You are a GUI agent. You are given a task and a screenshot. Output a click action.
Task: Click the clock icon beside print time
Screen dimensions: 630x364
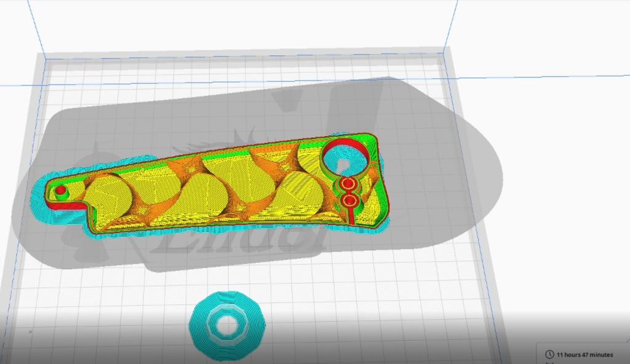[549, 354]
